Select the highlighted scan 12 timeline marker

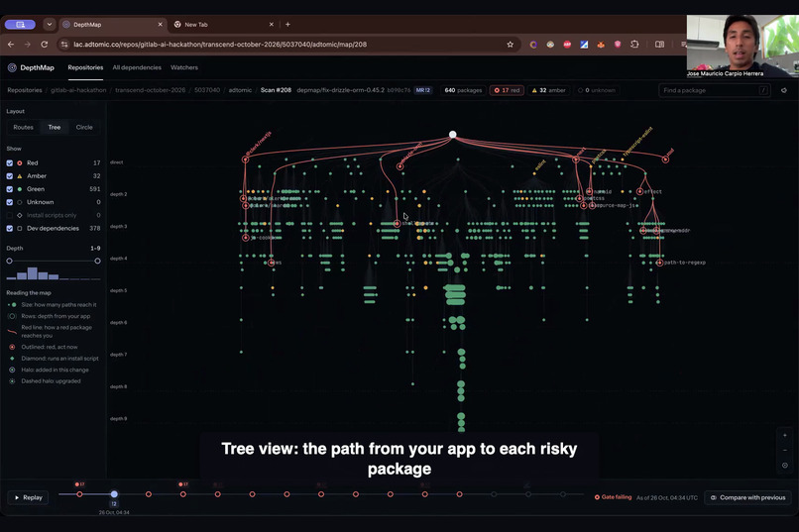114,493
